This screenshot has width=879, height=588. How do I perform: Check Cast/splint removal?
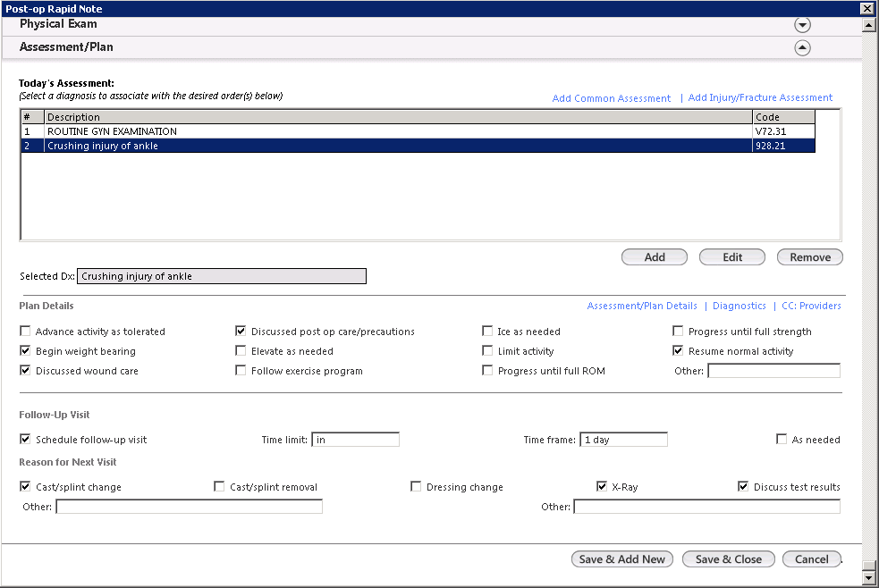coord(219,486)
